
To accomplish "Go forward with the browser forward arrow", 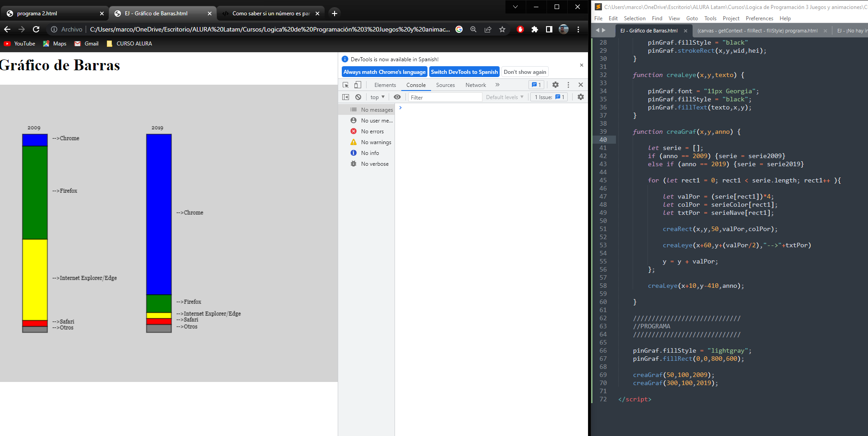I will pos(22,29).
